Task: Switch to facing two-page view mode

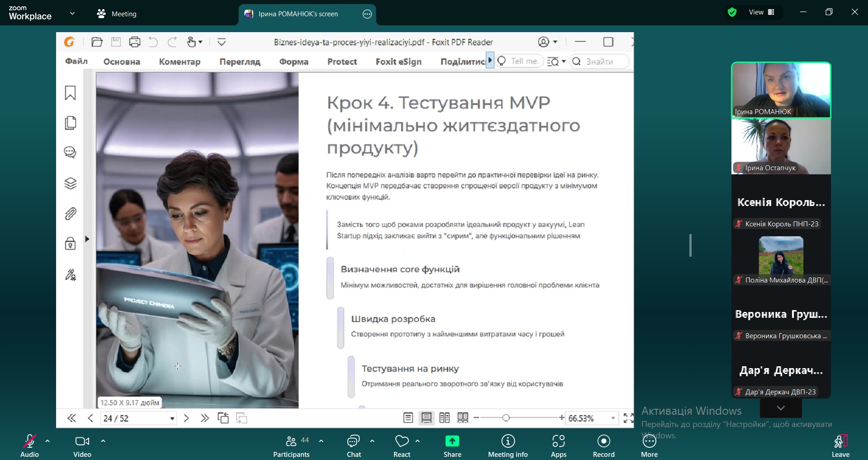Action: (x=445, y=418)
